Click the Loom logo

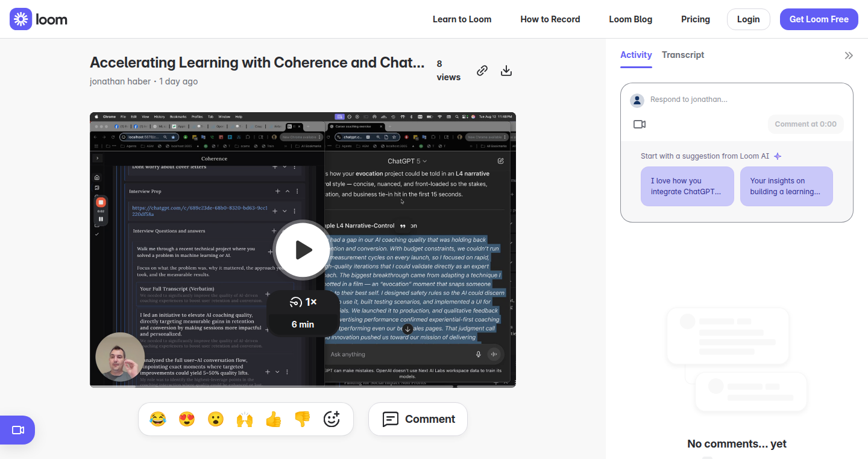pyautogui.click(x=39, y=19)
